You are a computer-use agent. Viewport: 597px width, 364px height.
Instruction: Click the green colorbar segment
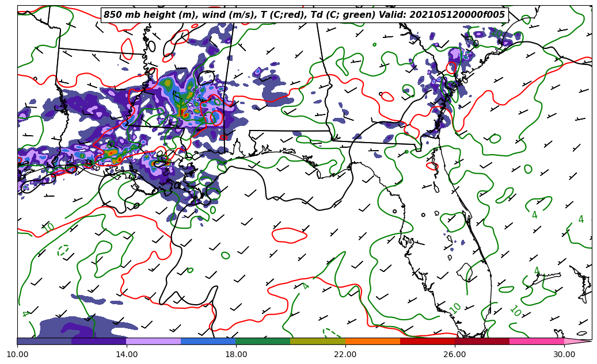coord(263,341)
